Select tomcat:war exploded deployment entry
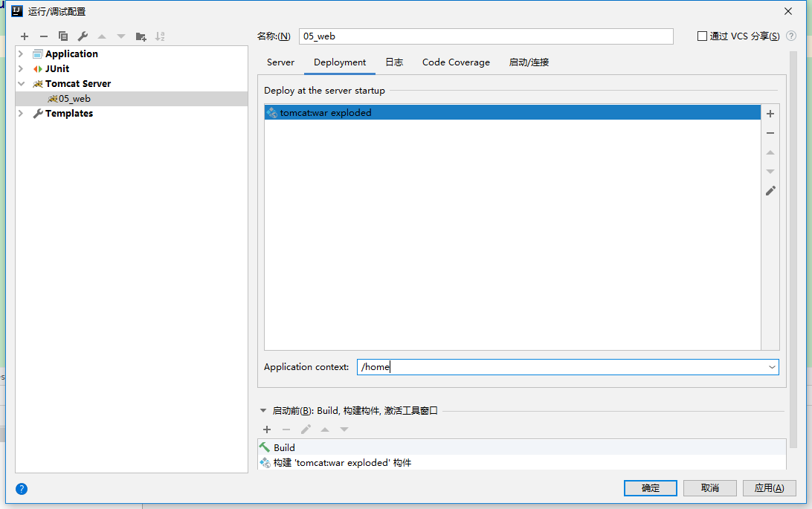 click(x=512, y=113)
